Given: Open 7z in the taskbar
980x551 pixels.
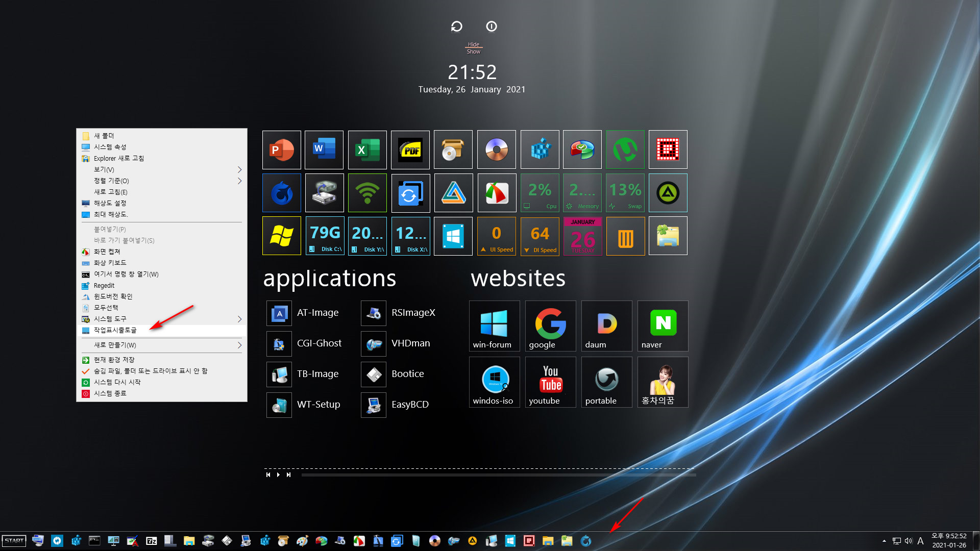Looking at the screenshot, I should [x=152, y=541].
